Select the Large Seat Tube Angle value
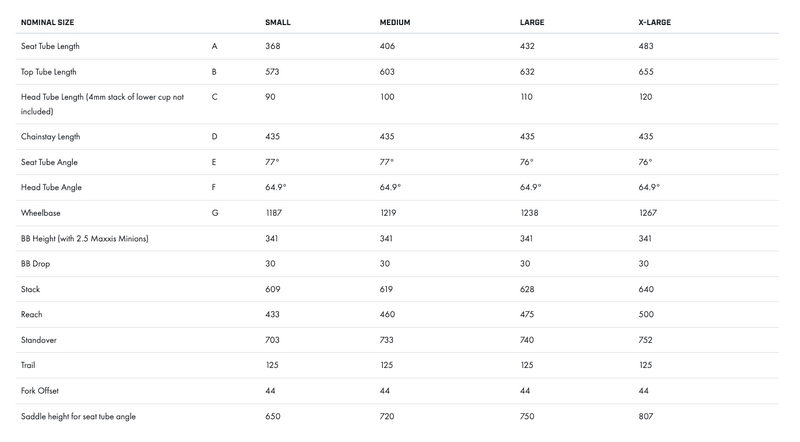Image resolution: width=800 pixels, height=442 pixels. click(527, 162)
